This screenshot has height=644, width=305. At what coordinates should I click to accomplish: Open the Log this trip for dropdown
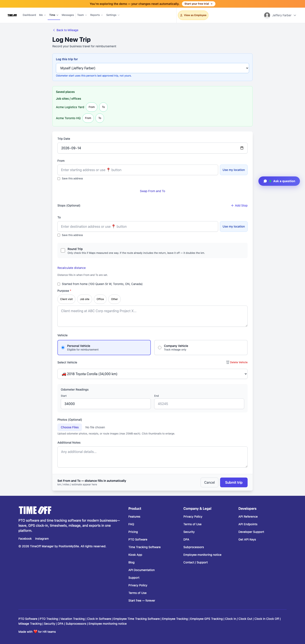click(152, 68)
